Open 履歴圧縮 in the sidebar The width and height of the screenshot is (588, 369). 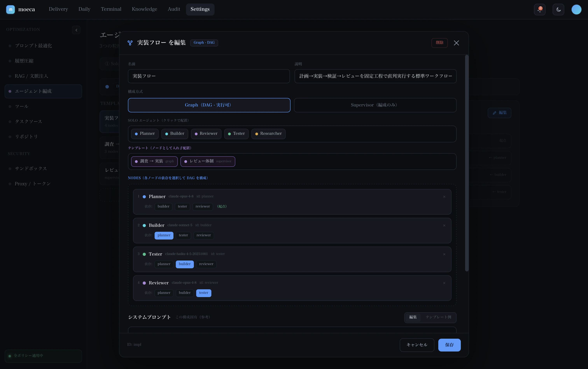[43, 61]
